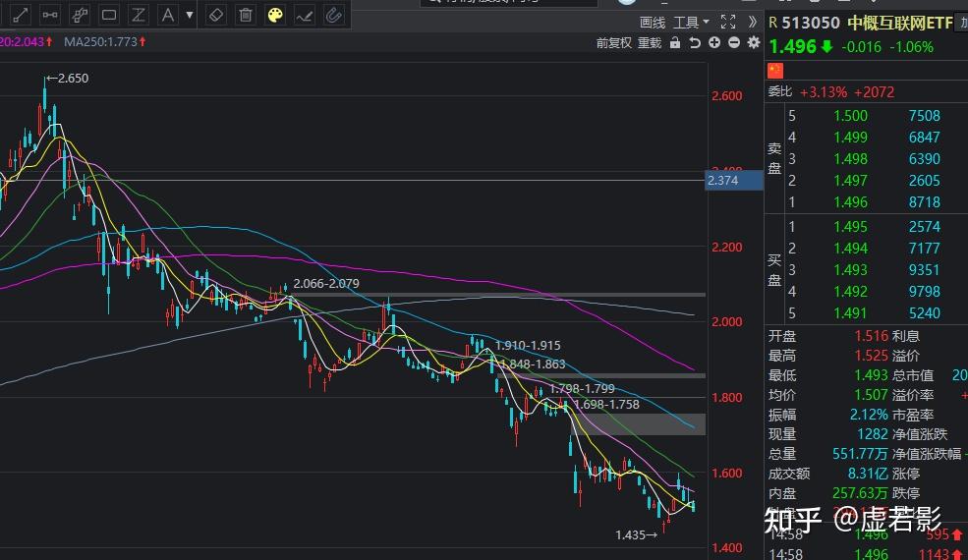The image size is (968, 560).
Task: Click the 重载 reload button
Action: coord(650,42)
